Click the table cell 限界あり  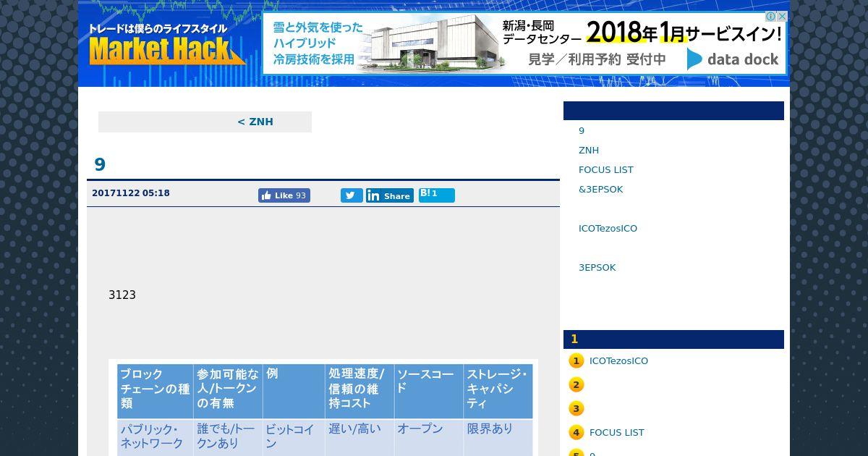[x=498, y=437]
